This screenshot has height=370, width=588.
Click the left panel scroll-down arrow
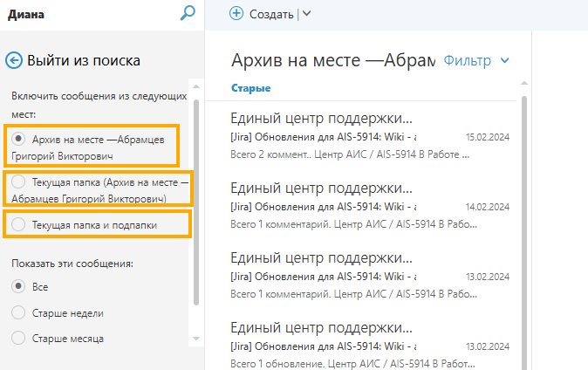pyautogui.click(x=196, y=337)
